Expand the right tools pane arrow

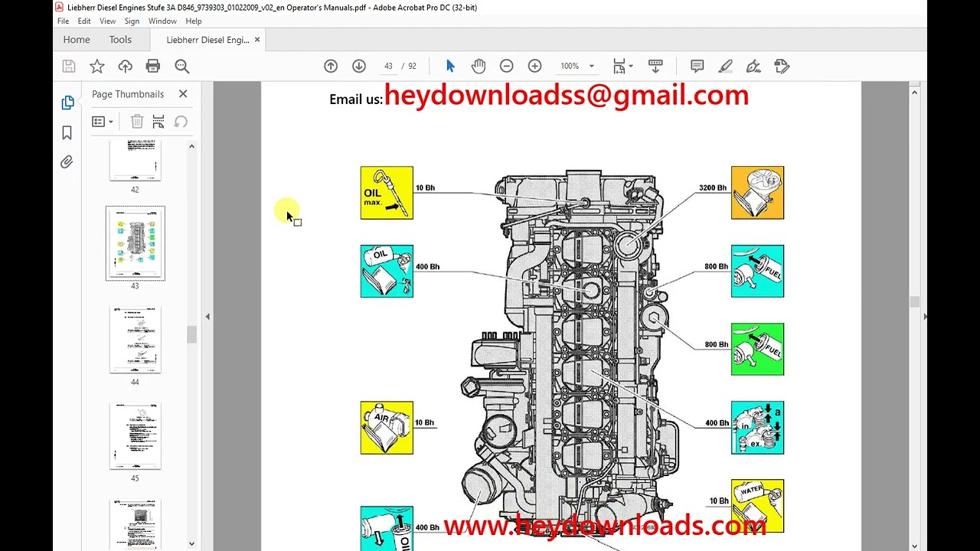click(924, 316)
